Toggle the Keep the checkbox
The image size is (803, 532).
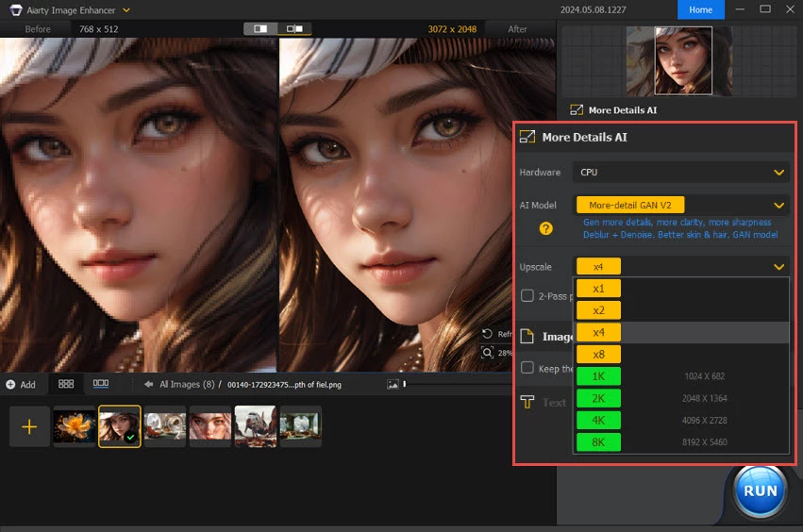[x=527, y=368]
